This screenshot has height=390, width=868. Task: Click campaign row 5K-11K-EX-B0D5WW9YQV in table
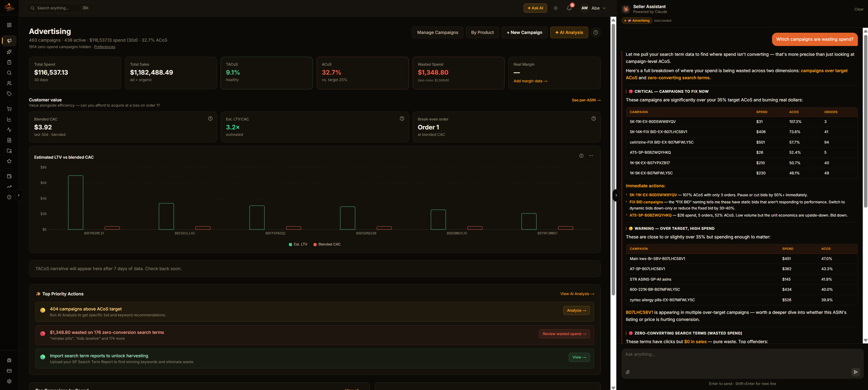741,122
